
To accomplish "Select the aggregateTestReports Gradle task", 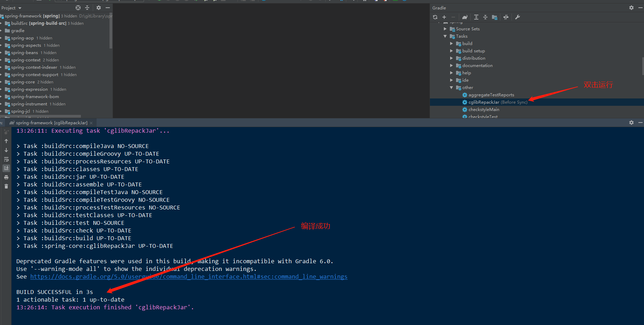I will pos(491,95).
